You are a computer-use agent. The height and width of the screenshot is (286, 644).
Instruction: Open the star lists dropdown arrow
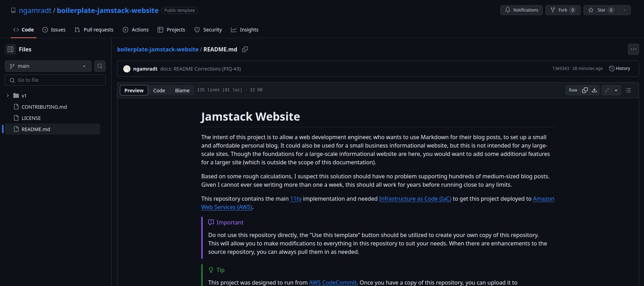click(x=625, y=10)
